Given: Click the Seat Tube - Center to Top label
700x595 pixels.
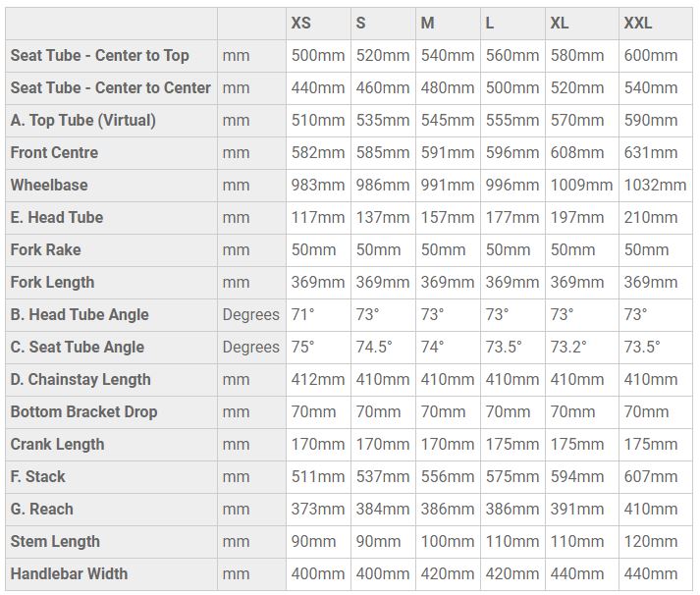Looking at the screenshot, I should point(100,55).
